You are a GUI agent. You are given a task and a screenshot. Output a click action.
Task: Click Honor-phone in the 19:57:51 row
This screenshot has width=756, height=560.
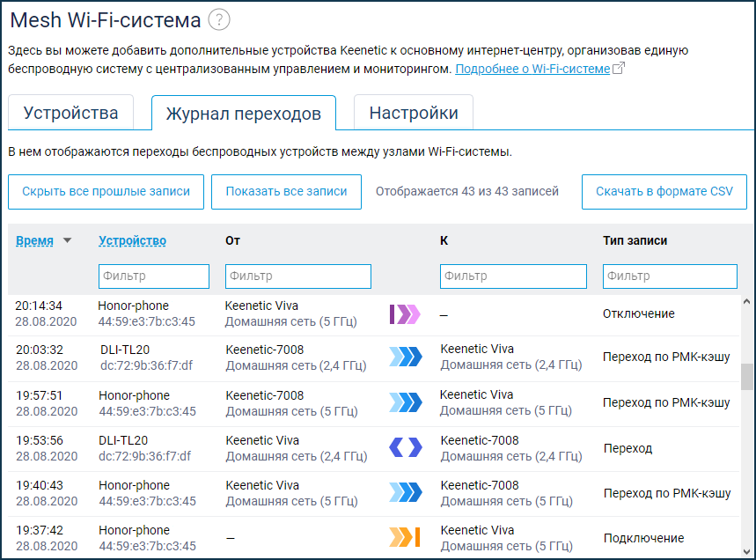click(134, 395)
